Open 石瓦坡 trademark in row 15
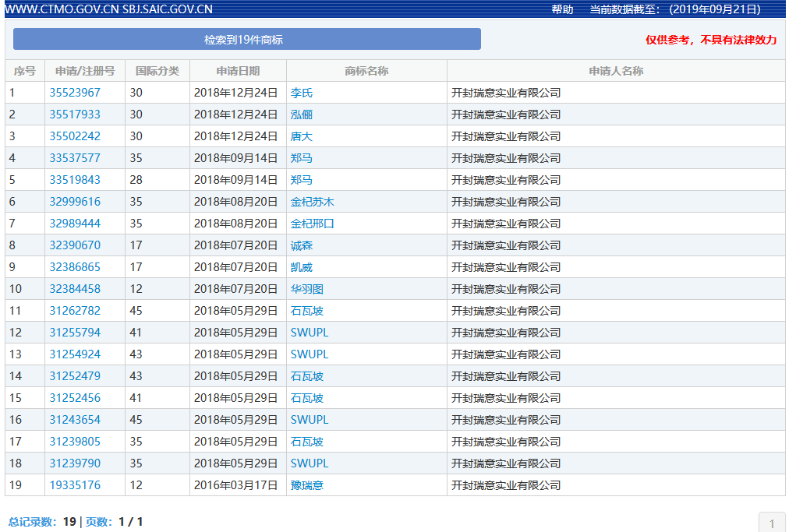Screen dimensions: 796x532 click(x=307, y=398)
